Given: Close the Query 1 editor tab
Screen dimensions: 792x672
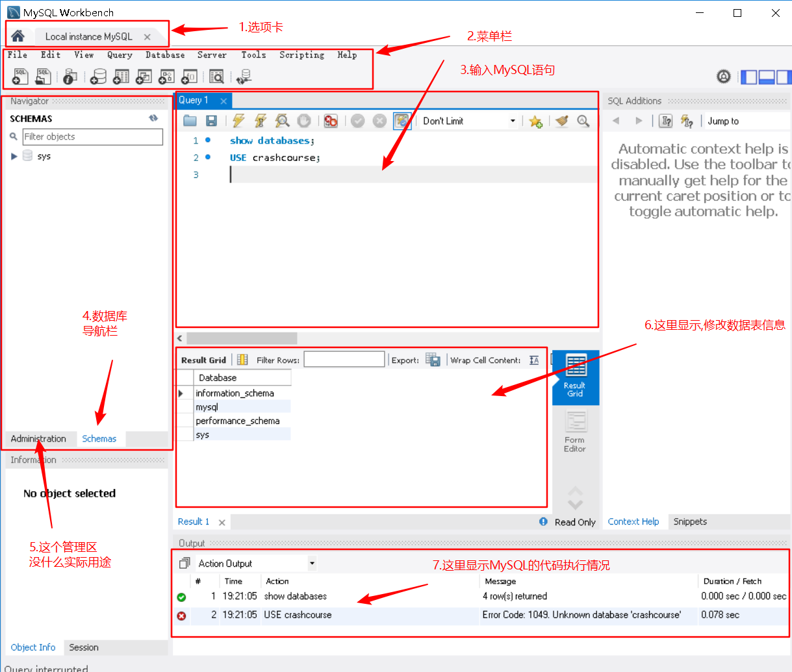Looking at the screenshot, I should [x=224, y=101].
